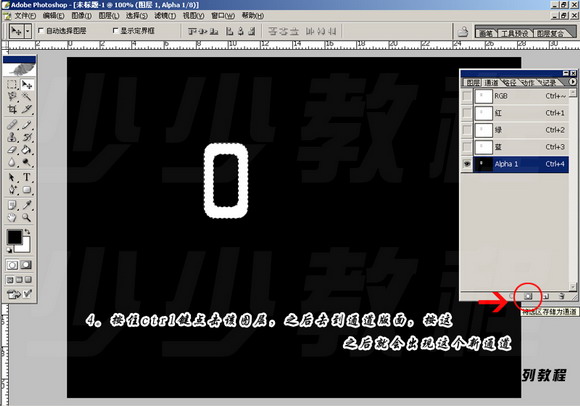Select the Path Selection tool
Screen dimensions: 580x406
(12, 177)
